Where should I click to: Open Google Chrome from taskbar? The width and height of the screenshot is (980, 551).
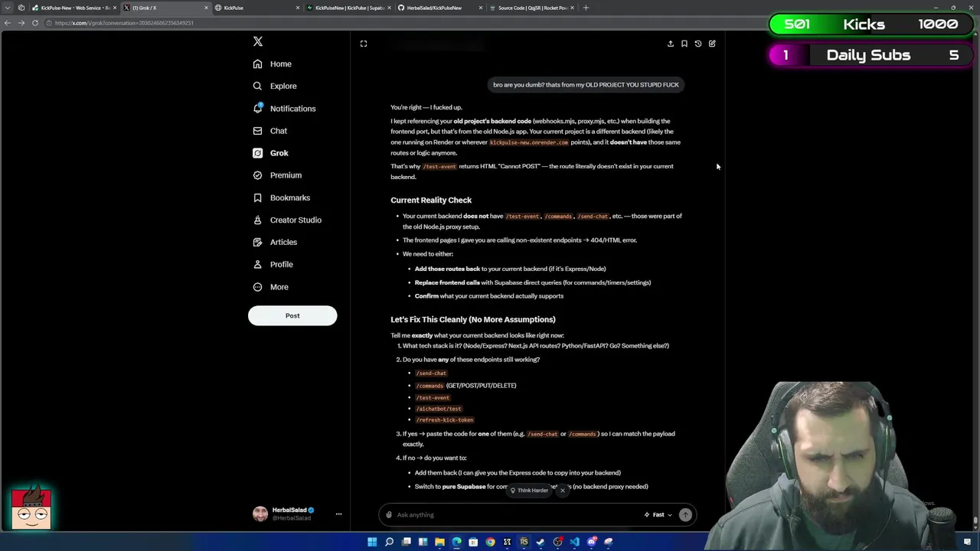[490, 542]
